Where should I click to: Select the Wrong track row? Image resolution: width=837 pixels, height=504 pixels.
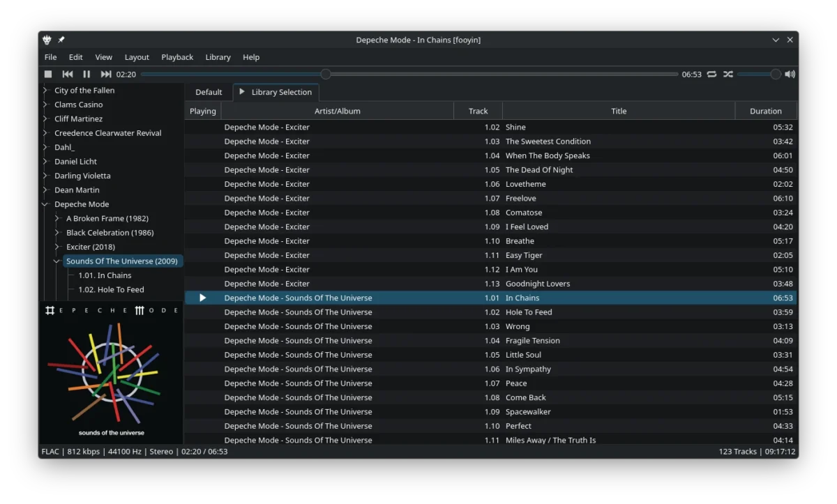[x=491, y=326]
